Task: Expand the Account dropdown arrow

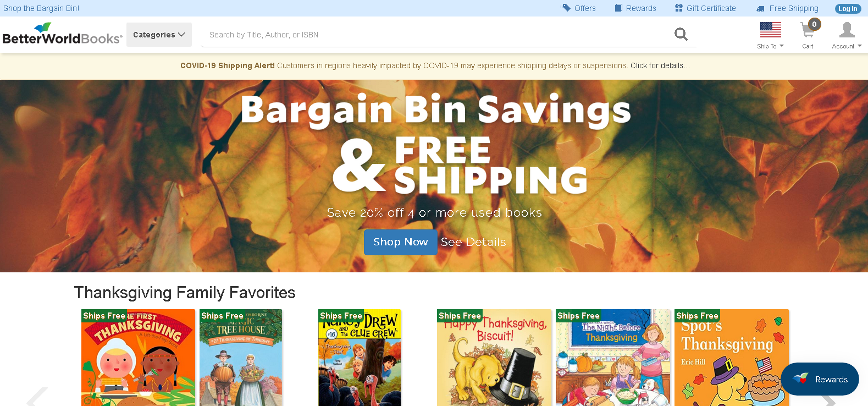Action: [x=860, y=46]
